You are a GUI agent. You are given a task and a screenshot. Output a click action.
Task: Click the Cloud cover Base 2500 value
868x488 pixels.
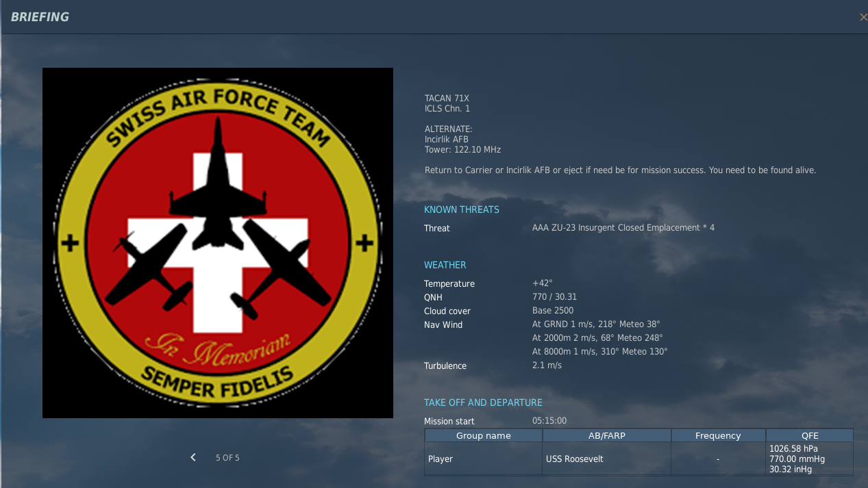pos(553,311)
